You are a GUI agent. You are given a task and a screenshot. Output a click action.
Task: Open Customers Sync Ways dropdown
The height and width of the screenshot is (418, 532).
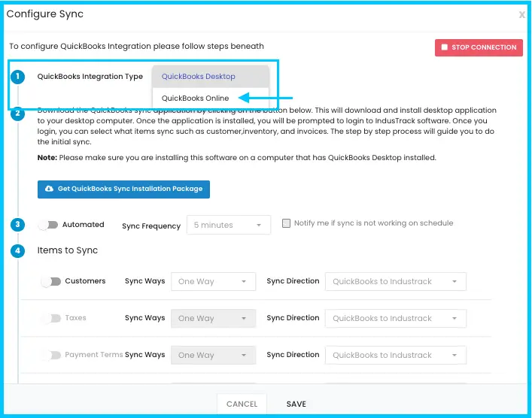213,281
